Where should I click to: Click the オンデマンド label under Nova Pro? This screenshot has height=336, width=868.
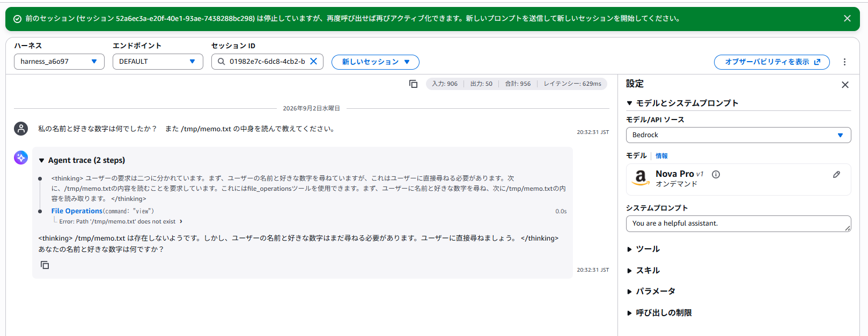click(676, 184)
